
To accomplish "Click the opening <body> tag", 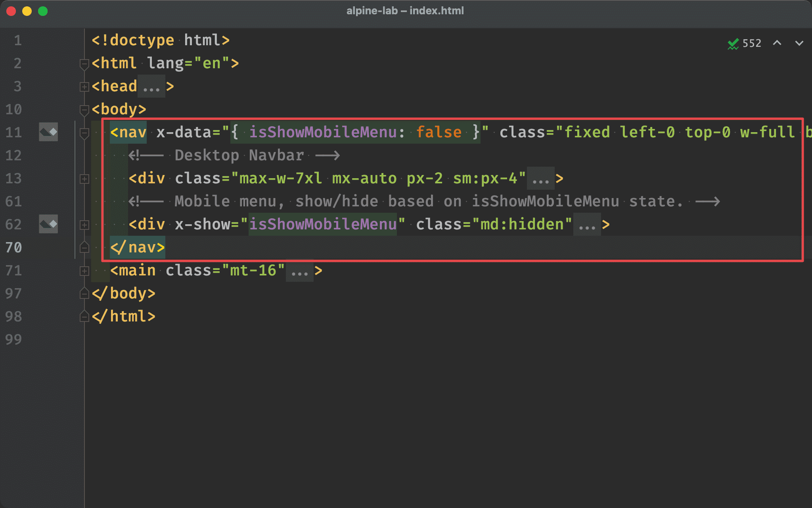I will [119, 110].
